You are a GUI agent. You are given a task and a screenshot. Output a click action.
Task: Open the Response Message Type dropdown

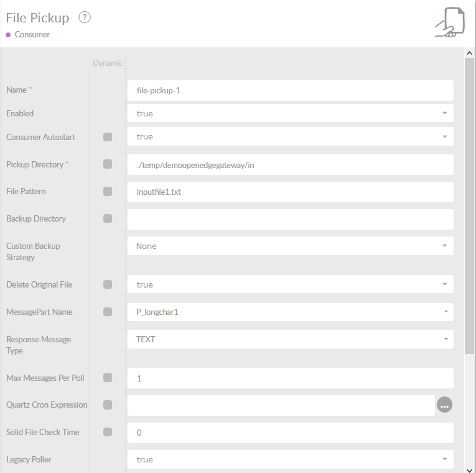(x=290, y=339)
